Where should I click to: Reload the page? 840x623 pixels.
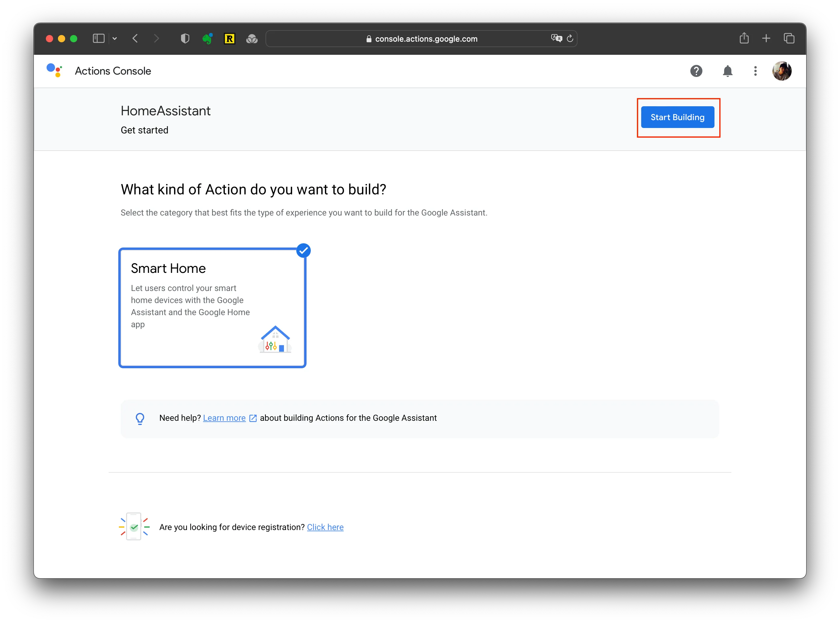coord(570,38)
